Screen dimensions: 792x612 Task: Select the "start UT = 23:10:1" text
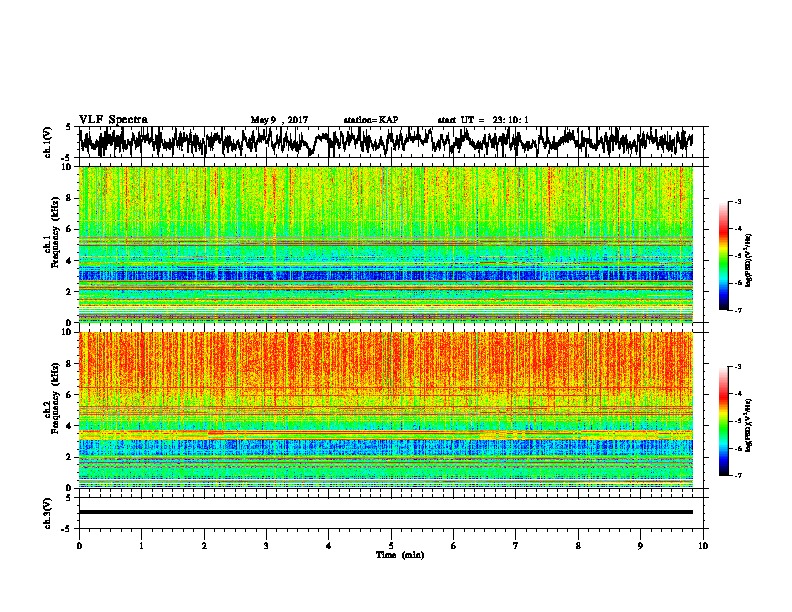(x=483, y=120)
